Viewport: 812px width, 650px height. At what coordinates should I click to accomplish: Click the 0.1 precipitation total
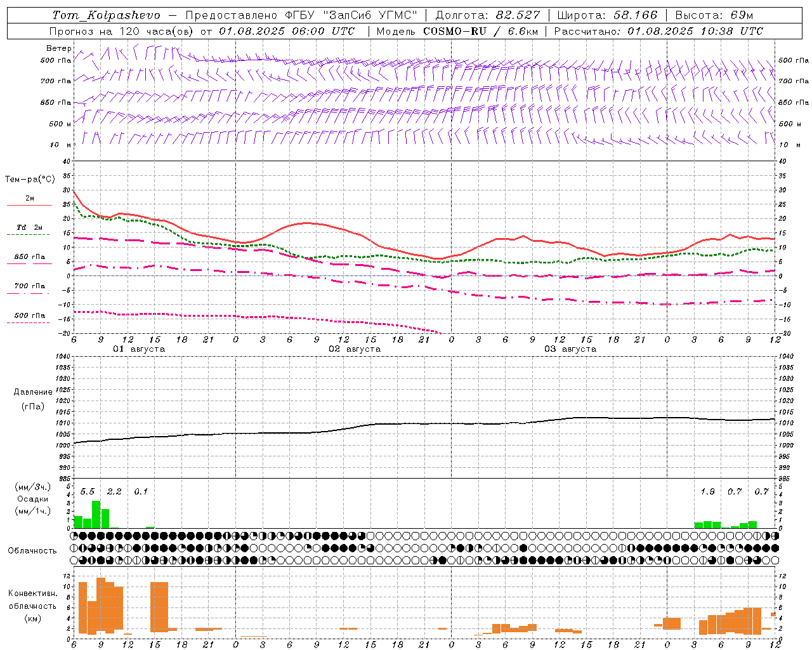141,492
